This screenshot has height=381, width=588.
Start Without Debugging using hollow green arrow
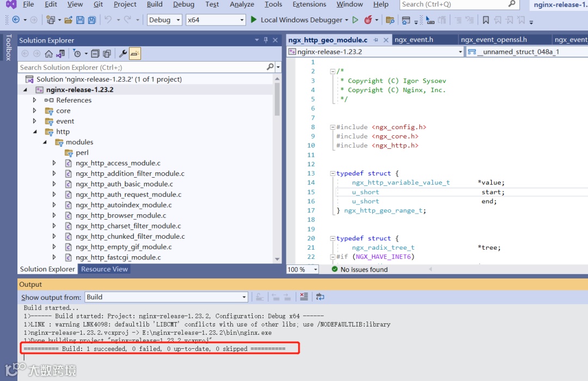[355, 20]
